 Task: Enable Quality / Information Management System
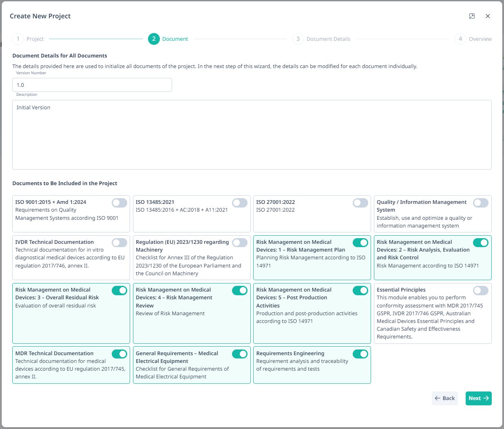pos(481,203)
